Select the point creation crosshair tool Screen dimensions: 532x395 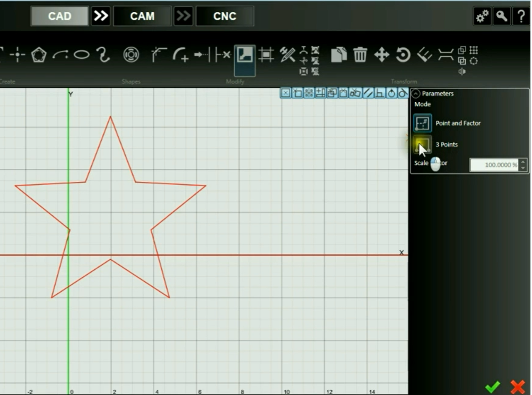(18, 54)
